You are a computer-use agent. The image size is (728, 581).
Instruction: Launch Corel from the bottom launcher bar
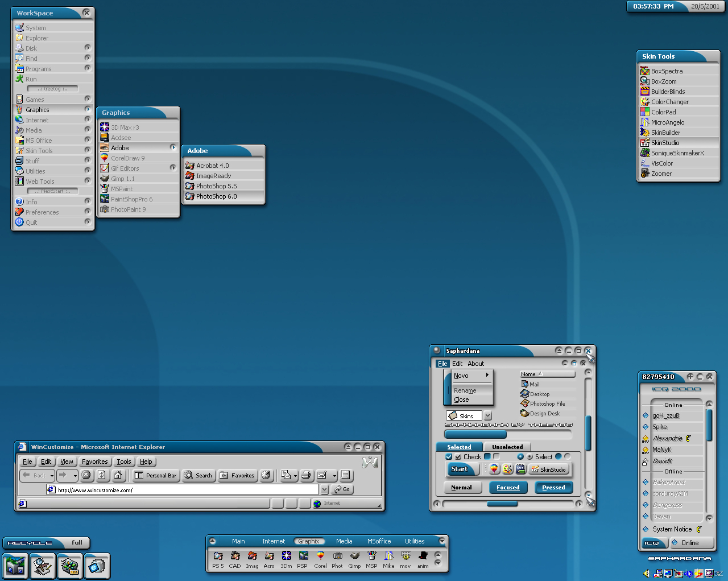pyautogui.click(x=320, y=556)
